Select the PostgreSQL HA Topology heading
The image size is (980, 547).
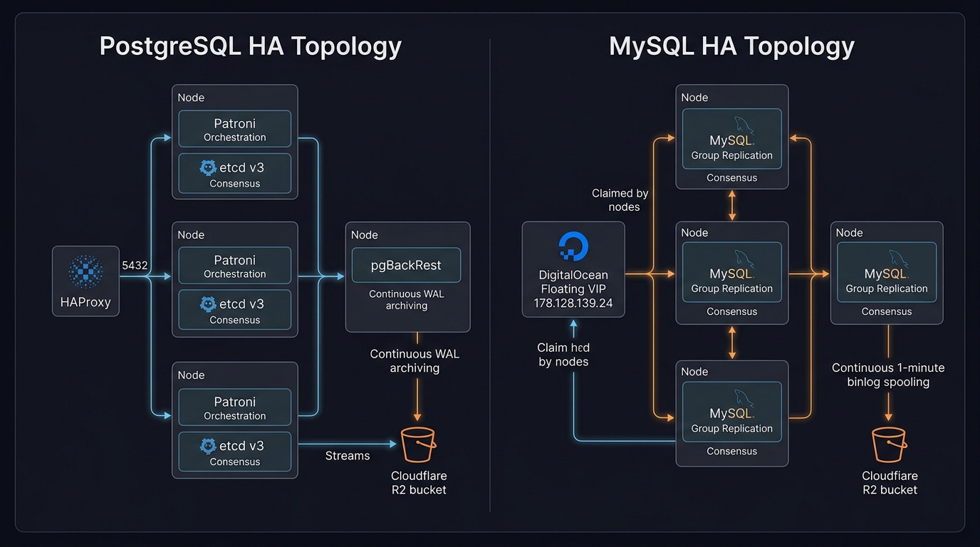click(x=251, y=46)
